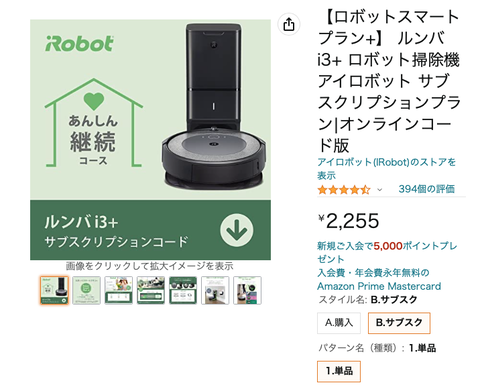The width and height of the screenshot is (480, 387).
Task: Click the iRobot logo in product image
Action: (79, 44)
